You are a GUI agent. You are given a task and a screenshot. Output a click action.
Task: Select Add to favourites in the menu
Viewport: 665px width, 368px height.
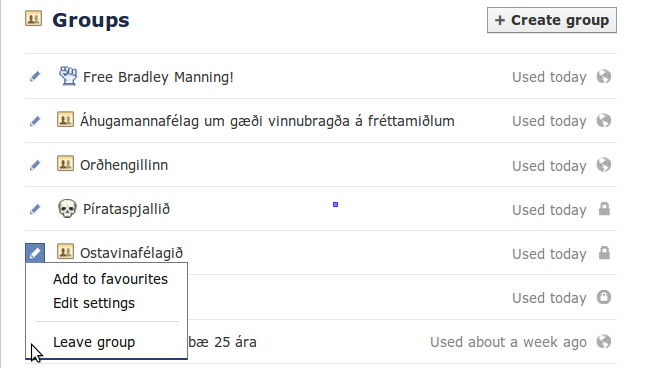[110, 279]
